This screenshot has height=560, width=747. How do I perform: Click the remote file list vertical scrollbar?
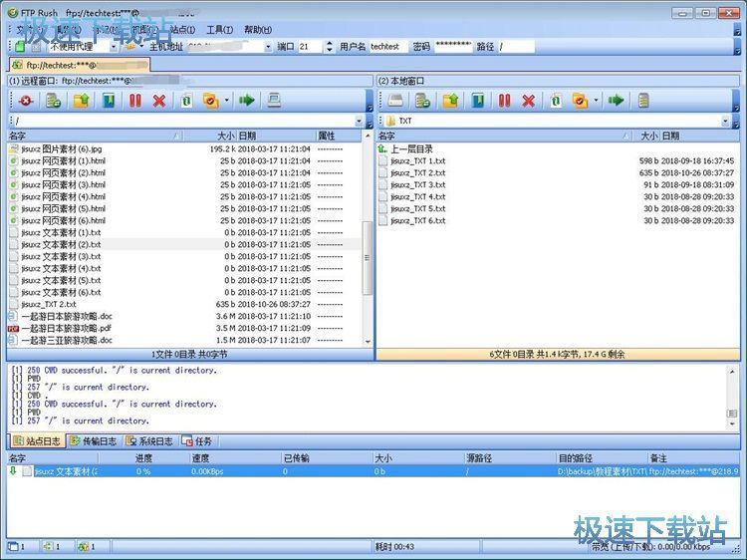click(x=368, y=258)
